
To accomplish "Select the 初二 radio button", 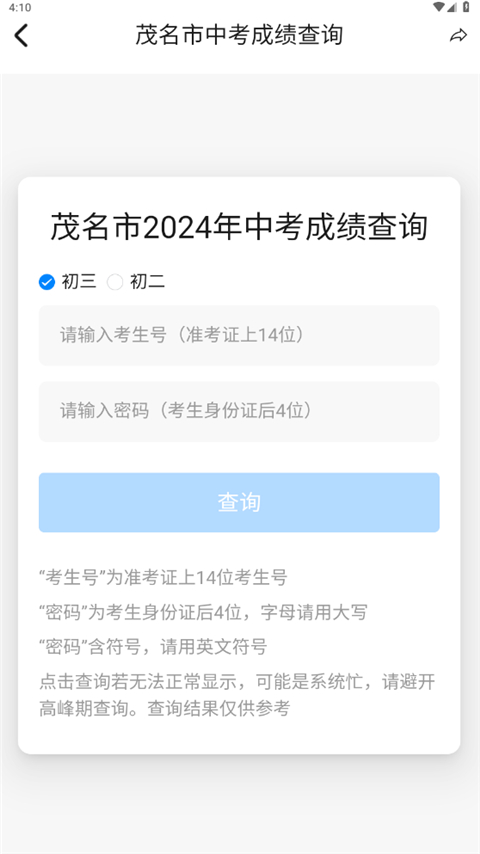I will 115,282.
